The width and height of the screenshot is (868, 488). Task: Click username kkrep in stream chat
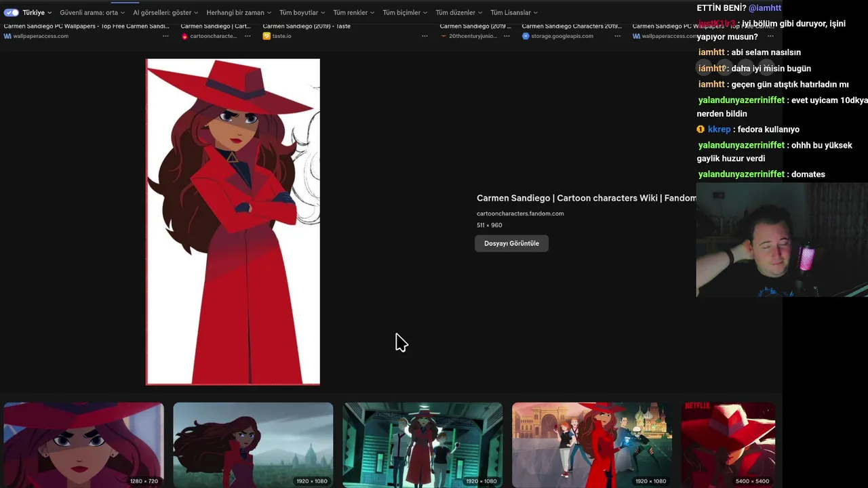(x=719, y=129)
